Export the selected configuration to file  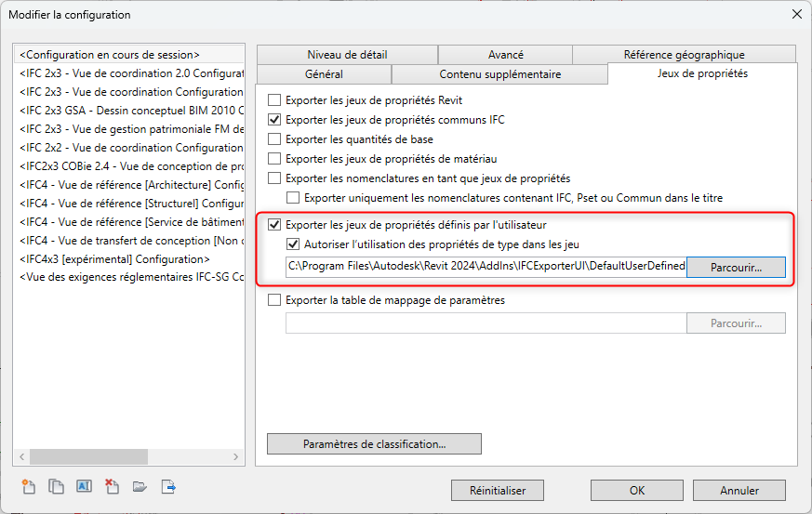coord(169,486)
